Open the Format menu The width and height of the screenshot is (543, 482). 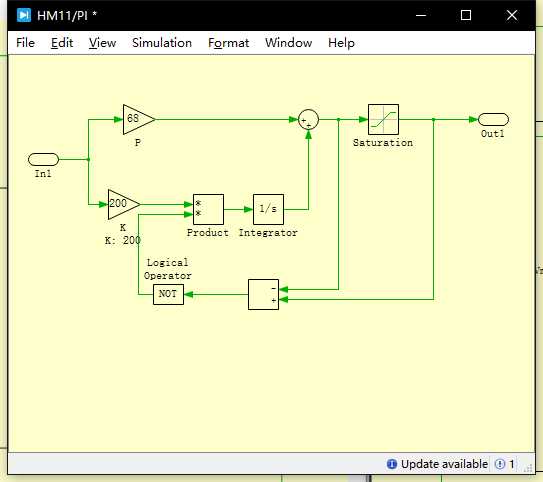pos(228,43)
